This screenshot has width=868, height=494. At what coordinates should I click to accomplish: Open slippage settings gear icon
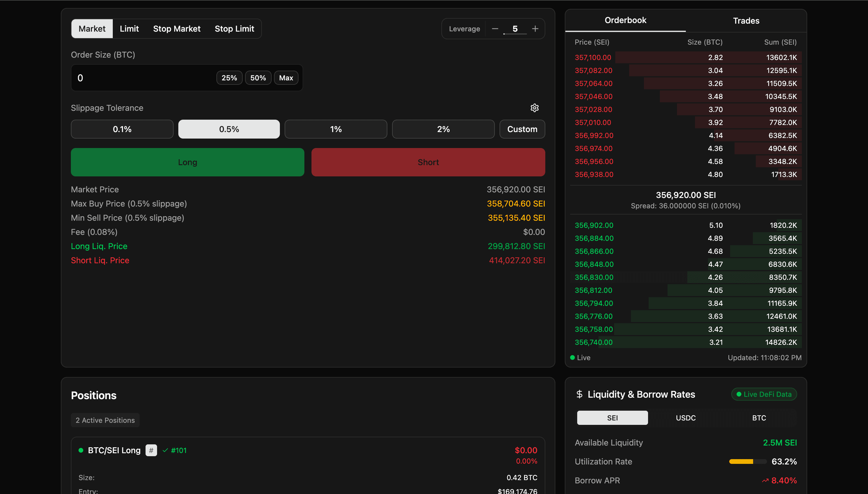(x=534, y=108)
